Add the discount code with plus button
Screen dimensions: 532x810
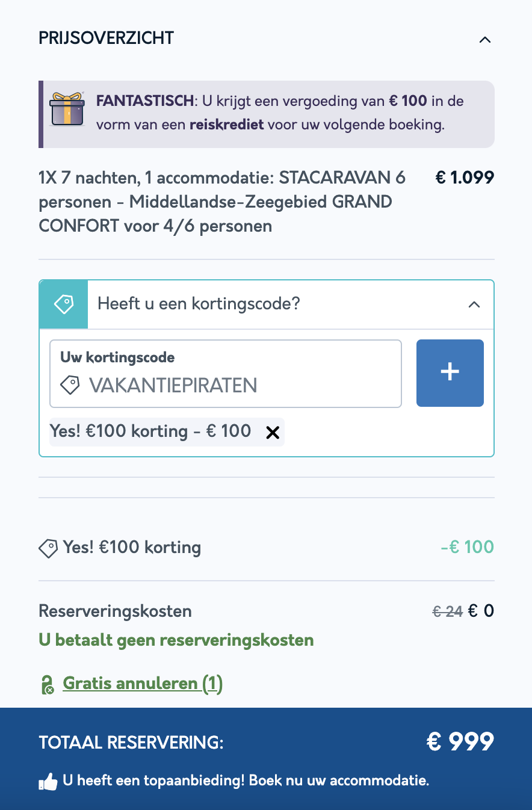[x=450, y=373]
